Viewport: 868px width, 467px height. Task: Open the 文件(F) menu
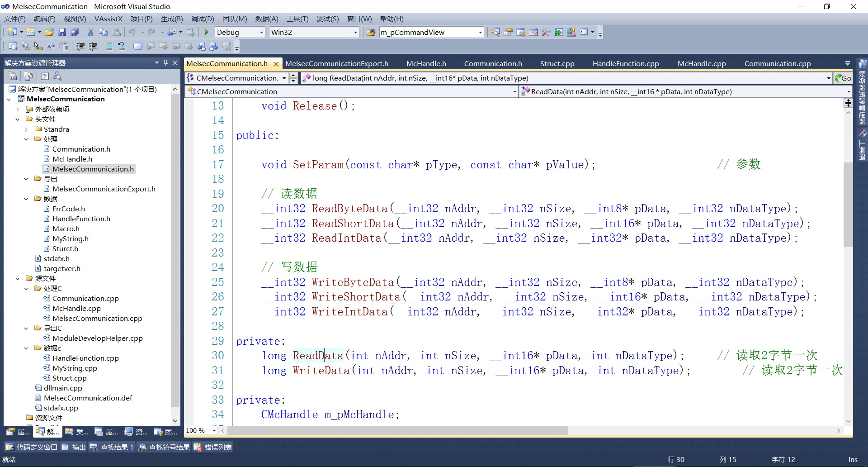15,19
